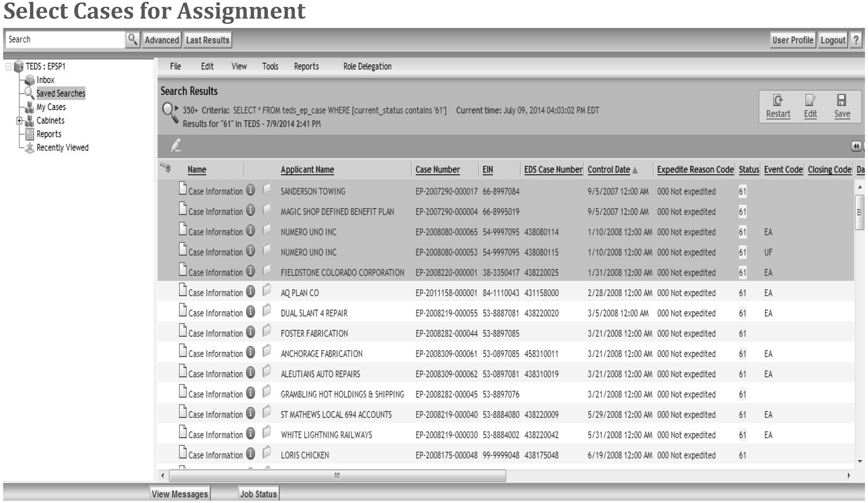868x503 pixels.
Task: Toggle flag icon for FOSTER FABRICATION row
Action: click(x=267, y=331)
